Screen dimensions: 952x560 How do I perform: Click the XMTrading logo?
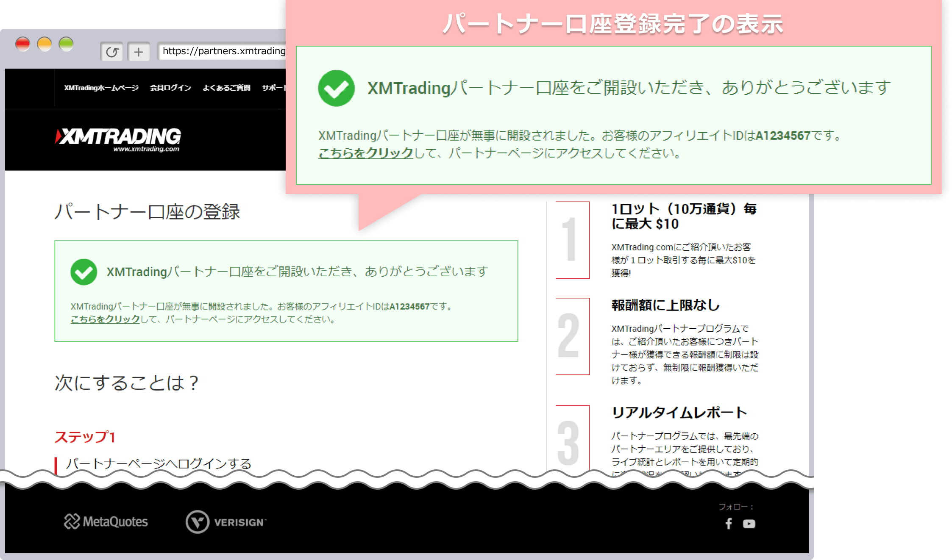[118, 139]
